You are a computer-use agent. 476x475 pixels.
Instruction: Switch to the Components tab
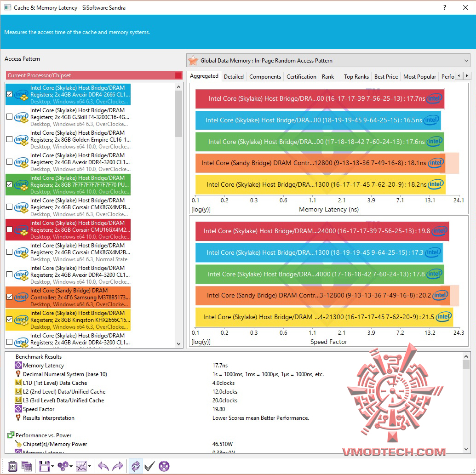tap(265, 77)
